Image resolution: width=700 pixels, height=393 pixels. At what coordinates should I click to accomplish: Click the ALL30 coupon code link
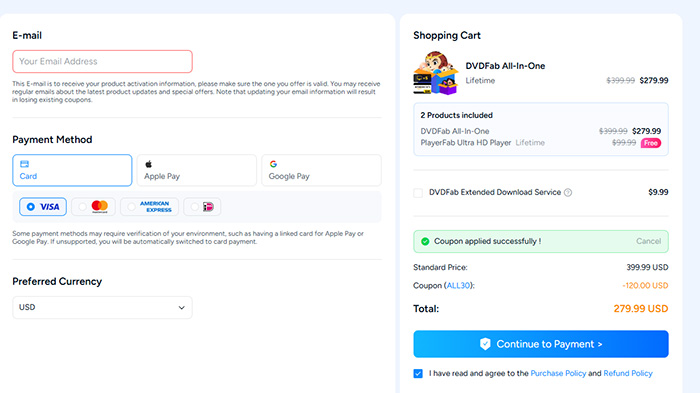[458, 285]
